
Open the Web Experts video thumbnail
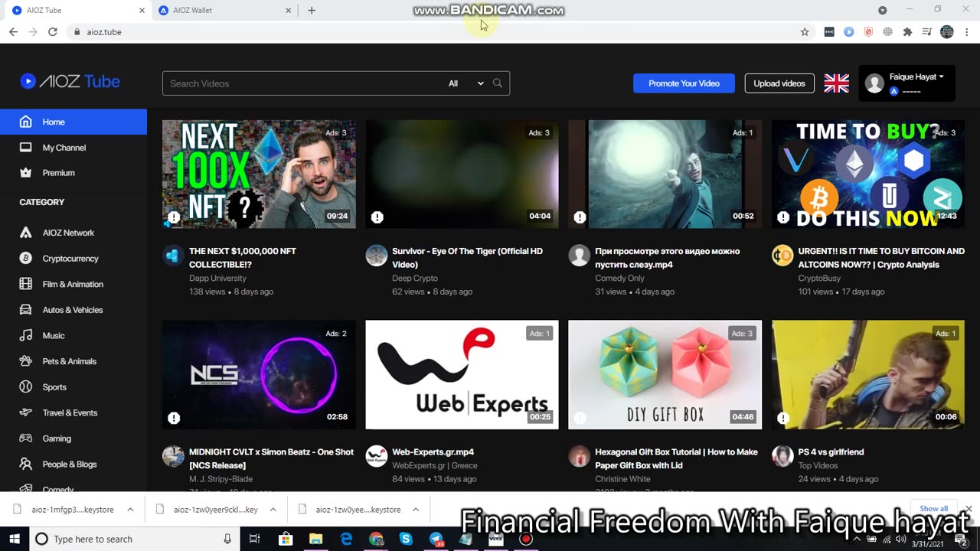462,375
